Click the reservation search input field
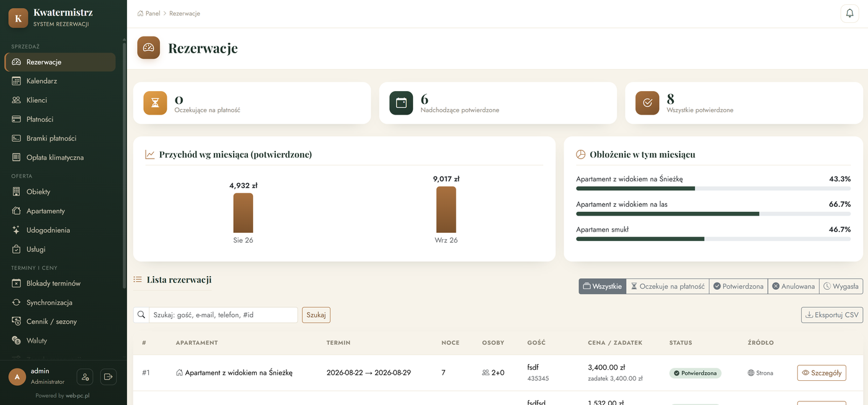Viewport: 868px width, 405px height. point(224,315)
